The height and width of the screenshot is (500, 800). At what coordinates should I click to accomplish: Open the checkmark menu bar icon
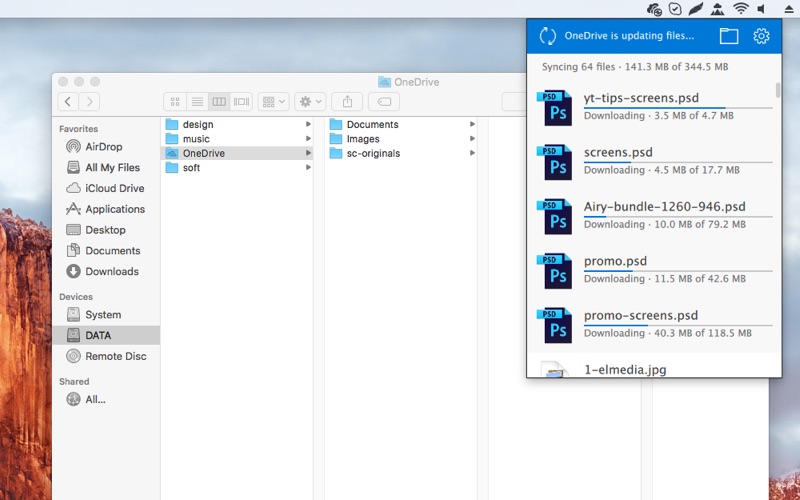[x=675, y=9]
